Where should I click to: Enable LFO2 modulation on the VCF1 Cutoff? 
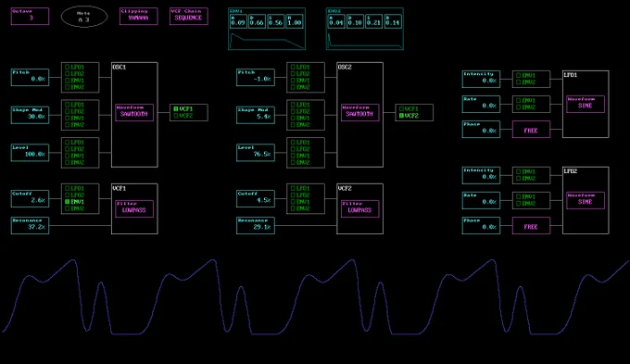click(x=67, y=195)
